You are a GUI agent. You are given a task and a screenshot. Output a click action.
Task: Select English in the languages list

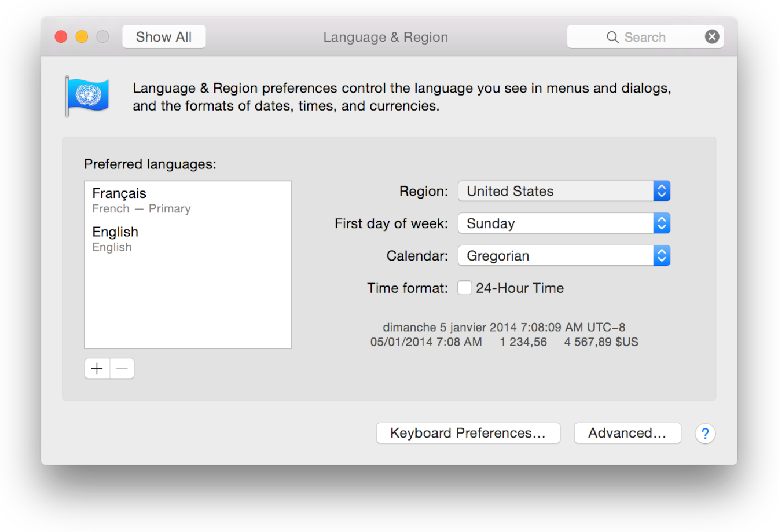click(115, 232)
